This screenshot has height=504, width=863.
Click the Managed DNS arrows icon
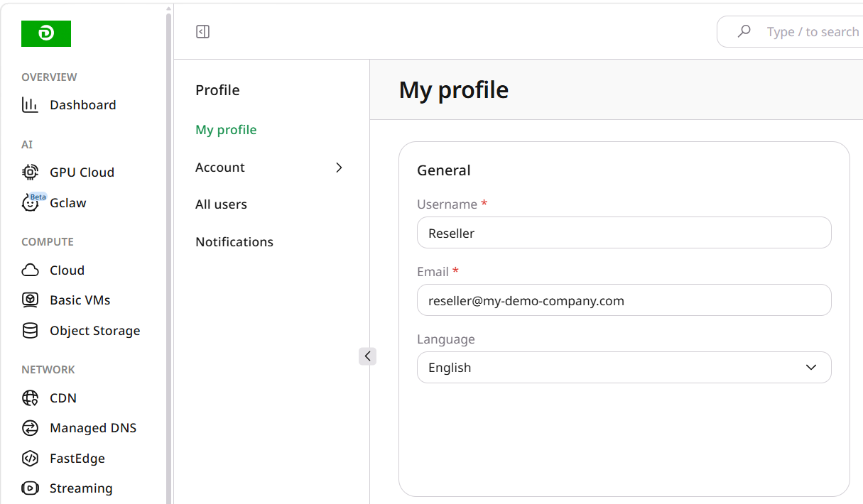coord(30,428)
